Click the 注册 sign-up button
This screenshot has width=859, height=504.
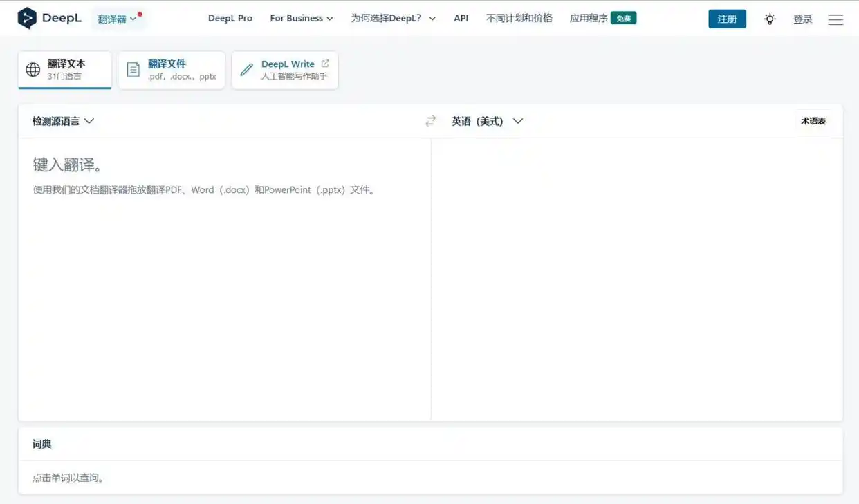click(727, 19)
